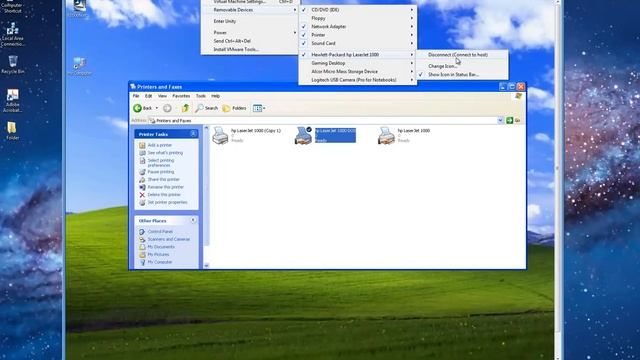Open Local Area Connection desktop shortcut
This screenshot has width=640, height=360.
pos(13,34)
